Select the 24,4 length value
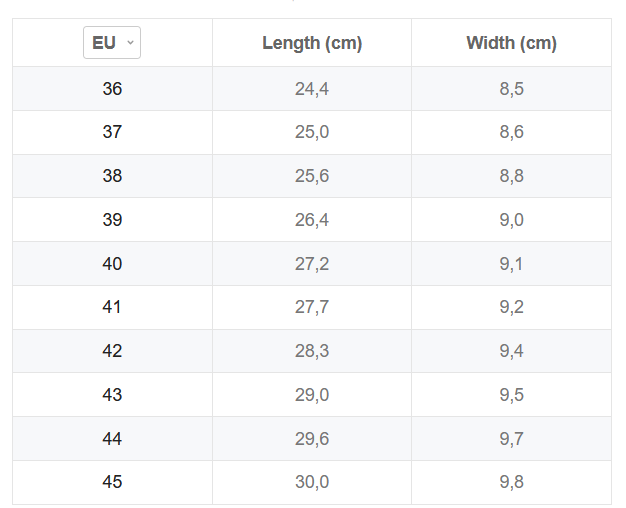The image size is (626, 508). [312, 89]
